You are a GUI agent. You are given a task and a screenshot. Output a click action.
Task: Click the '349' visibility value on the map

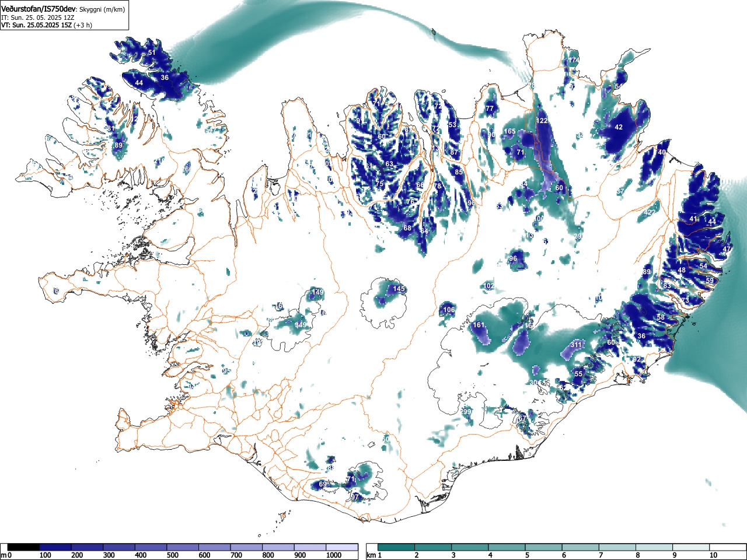(x=301, y=325)
